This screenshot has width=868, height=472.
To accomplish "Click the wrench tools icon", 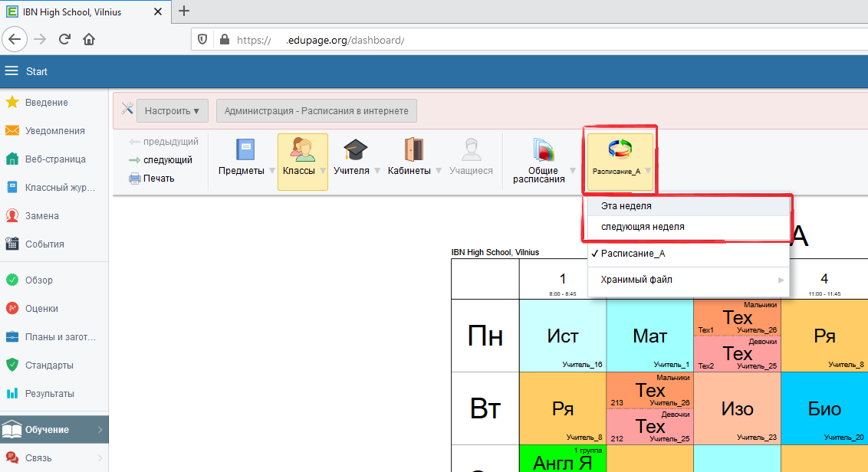I will coord(127,109).
